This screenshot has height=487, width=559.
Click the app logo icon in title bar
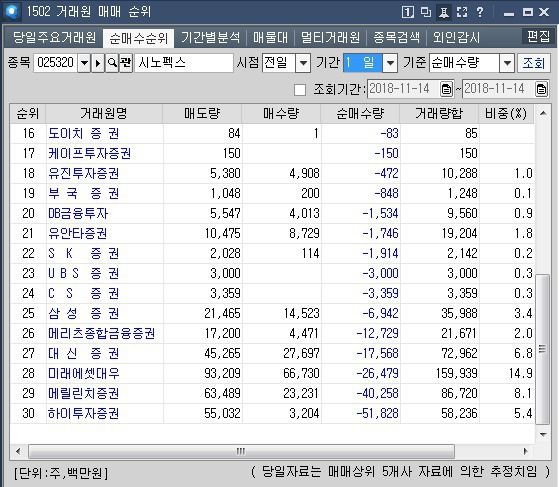12,11
